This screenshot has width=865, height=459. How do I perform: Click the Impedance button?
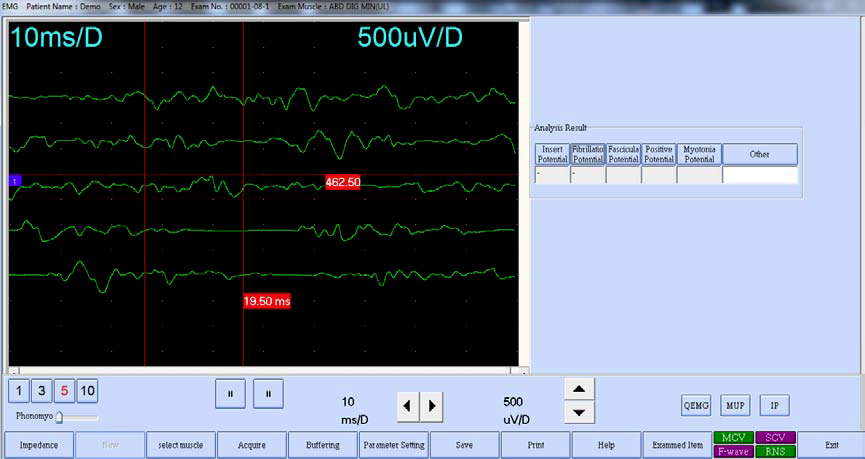[x=39, y=445]
